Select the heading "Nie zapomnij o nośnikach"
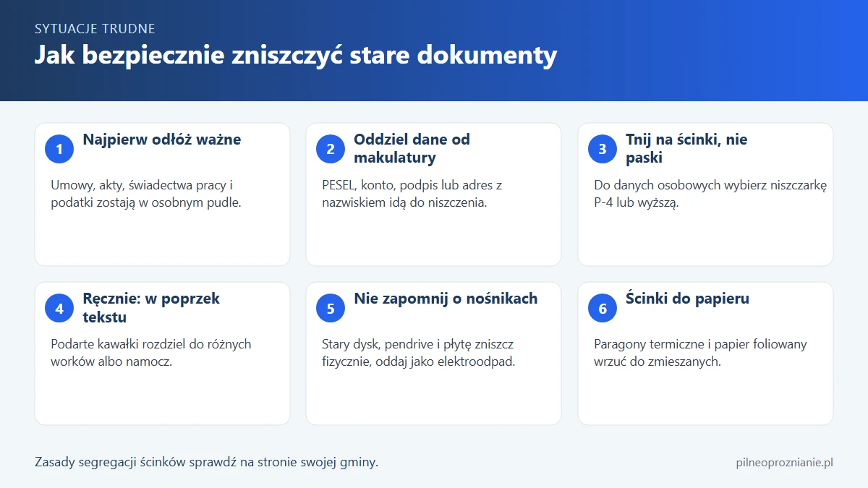The image size is (868, 488). pyautogui.click(x=446, y=299)
